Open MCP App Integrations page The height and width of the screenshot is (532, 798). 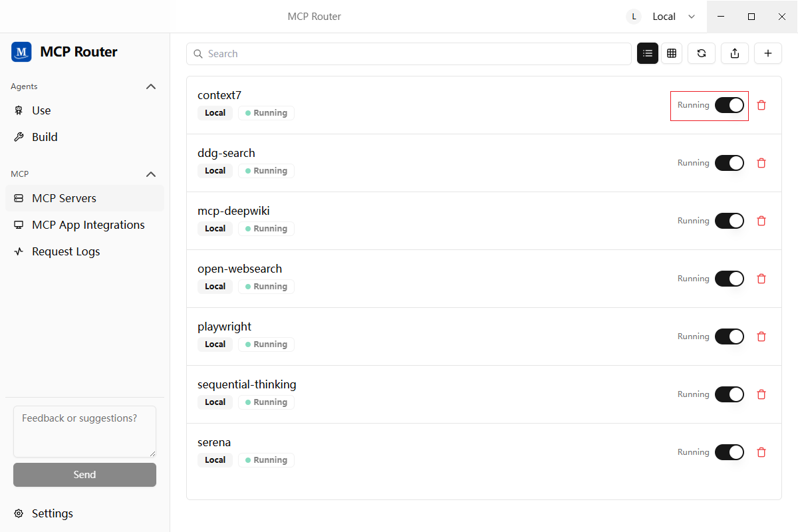88,225
